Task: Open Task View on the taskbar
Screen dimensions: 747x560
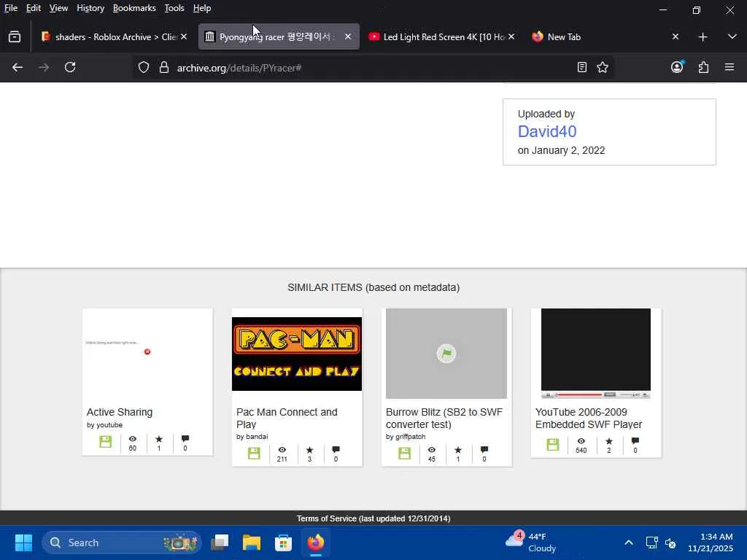Action: pyautogui.click(x=220, y=542)
